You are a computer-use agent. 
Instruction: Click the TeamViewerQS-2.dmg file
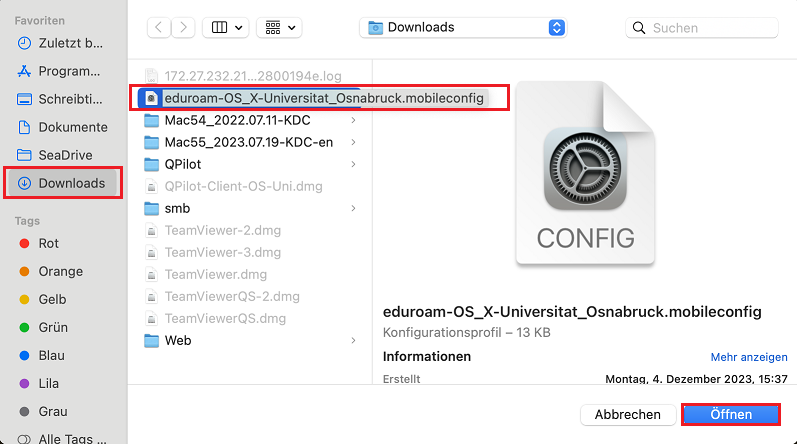249,296
